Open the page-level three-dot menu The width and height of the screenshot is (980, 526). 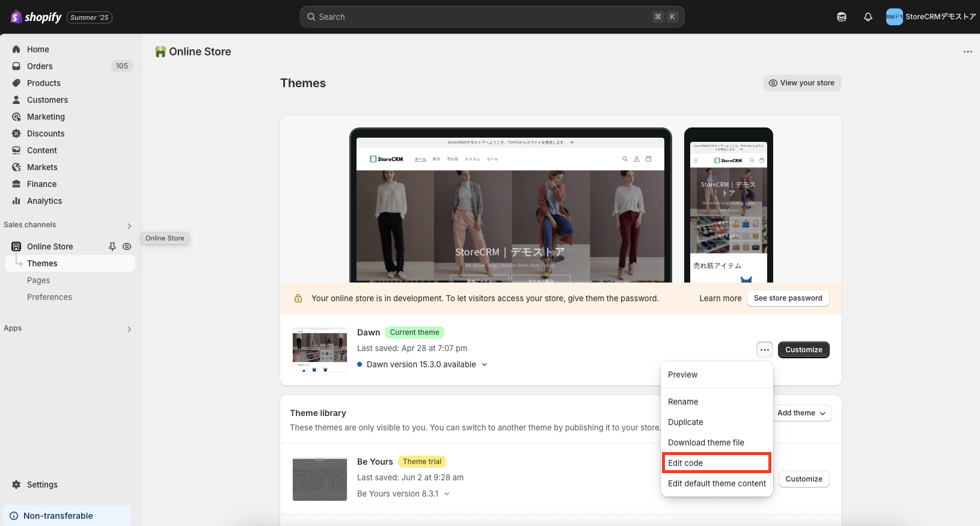pyautogui.click(x=967, y=52)
